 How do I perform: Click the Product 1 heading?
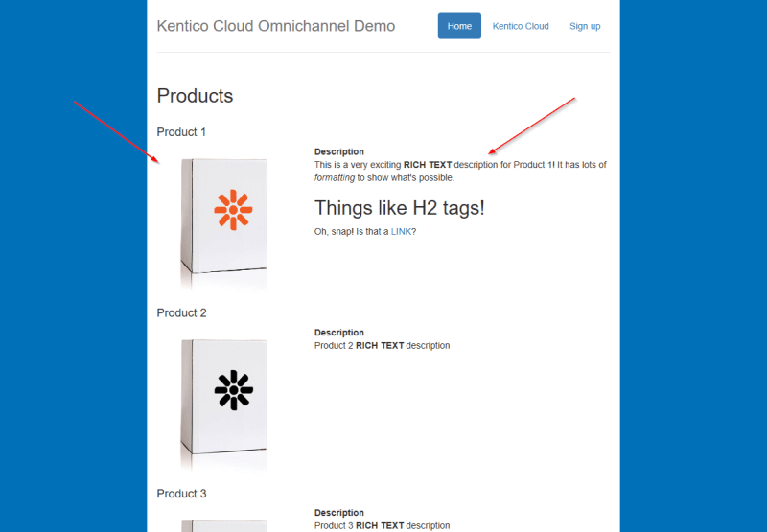tap(181, 132)
